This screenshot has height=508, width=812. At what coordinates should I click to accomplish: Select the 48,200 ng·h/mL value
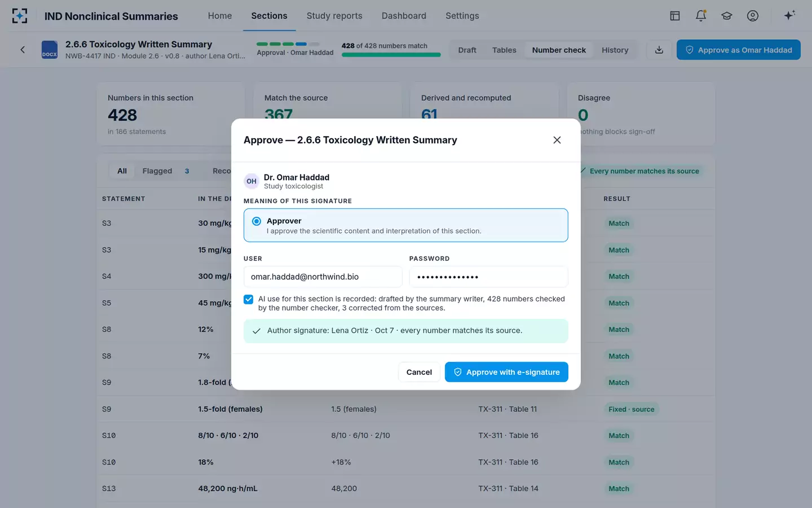tap(228, 489)
